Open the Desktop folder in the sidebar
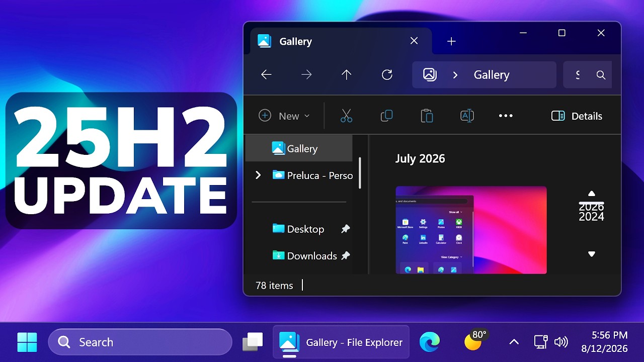This screenshot has height=362, width=644. coord(298,229)
